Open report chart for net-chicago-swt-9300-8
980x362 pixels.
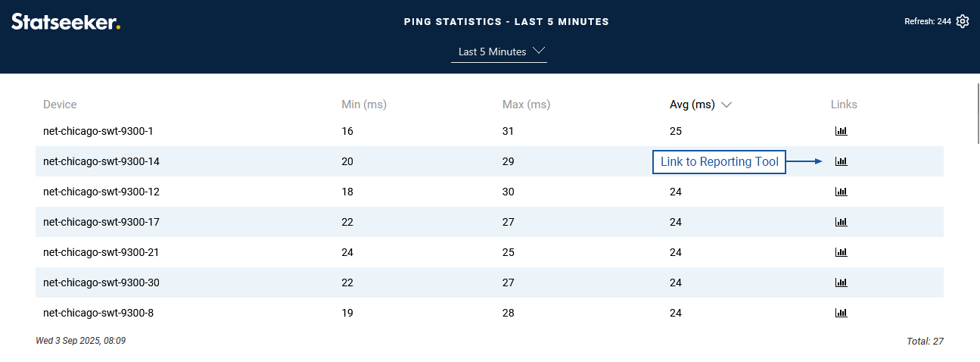click(x=841, y=313)
